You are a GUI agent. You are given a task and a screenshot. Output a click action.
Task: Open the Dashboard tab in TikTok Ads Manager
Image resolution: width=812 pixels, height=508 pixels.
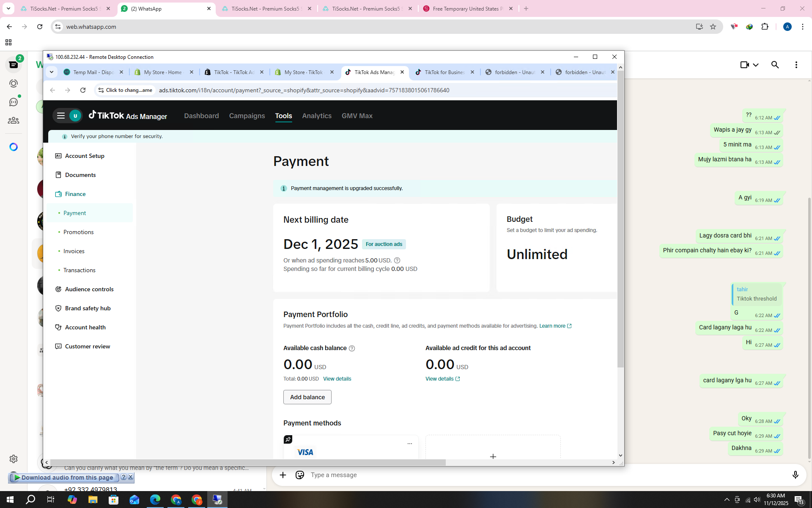coord(201,116)
